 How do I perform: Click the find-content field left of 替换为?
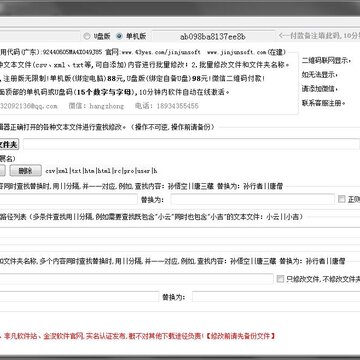coord(69,199)
